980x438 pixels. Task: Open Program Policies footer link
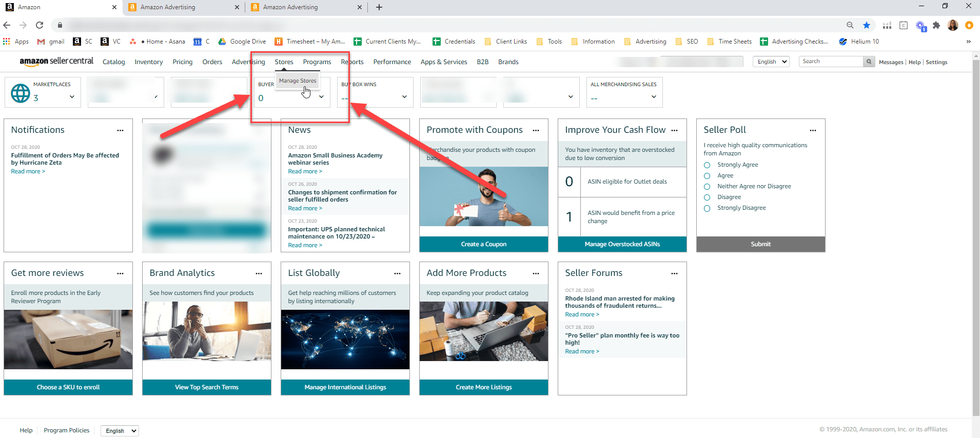pyautogui.click(x=67, y=430)
